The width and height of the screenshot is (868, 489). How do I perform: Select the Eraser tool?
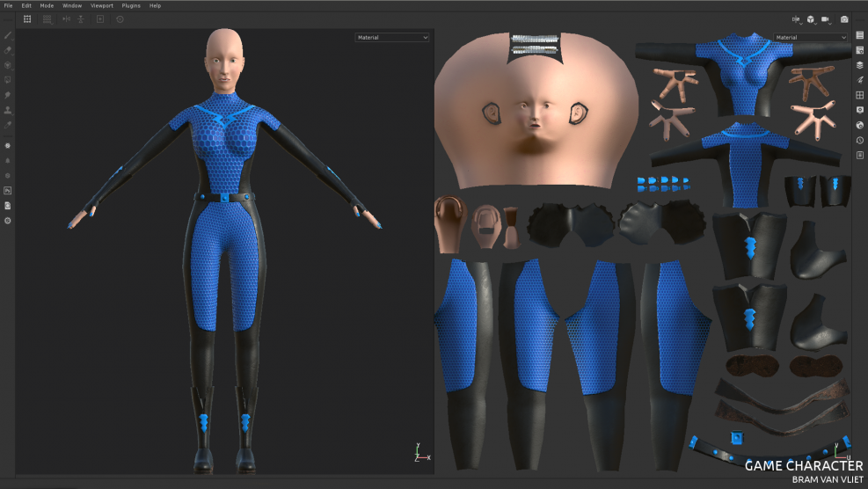tap(8, 50)
